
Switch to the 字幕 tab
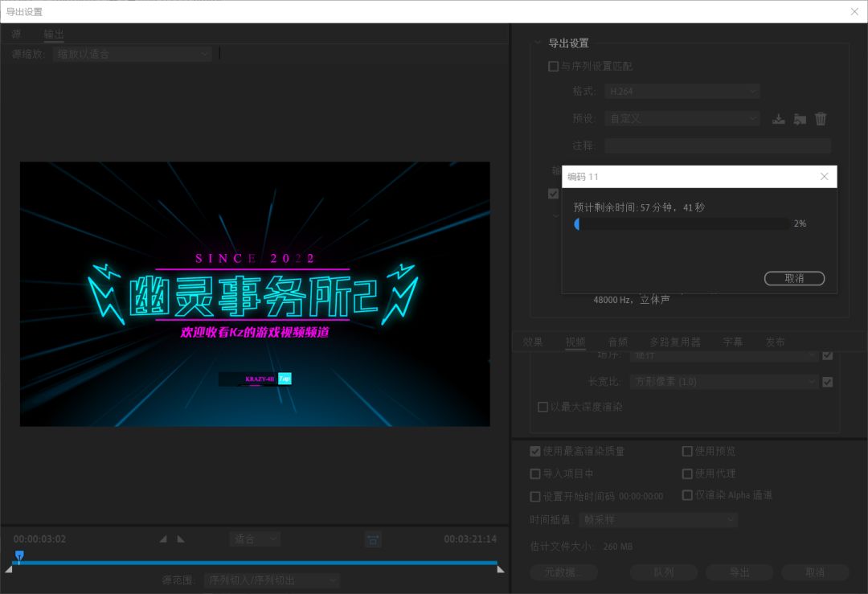pyautogui.click(x=733, y=342)
